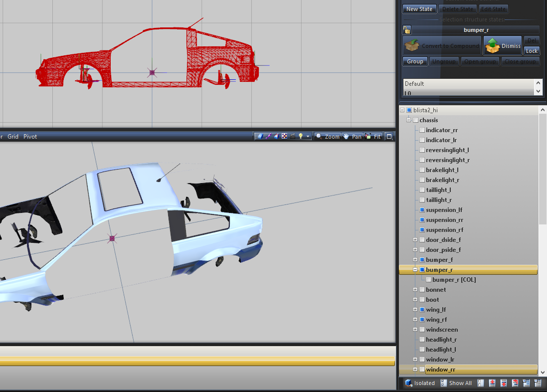Click the faceted shading cube icon
The width and height of the screenshot is (547, 392).
tap(276, 137)
